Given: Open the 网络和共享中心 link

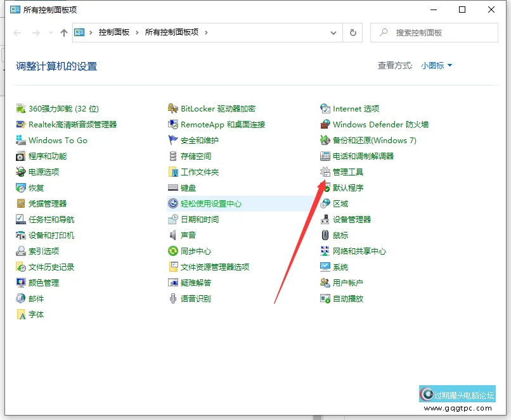Looking at the screenshot, I should click(x=359, y=251).
